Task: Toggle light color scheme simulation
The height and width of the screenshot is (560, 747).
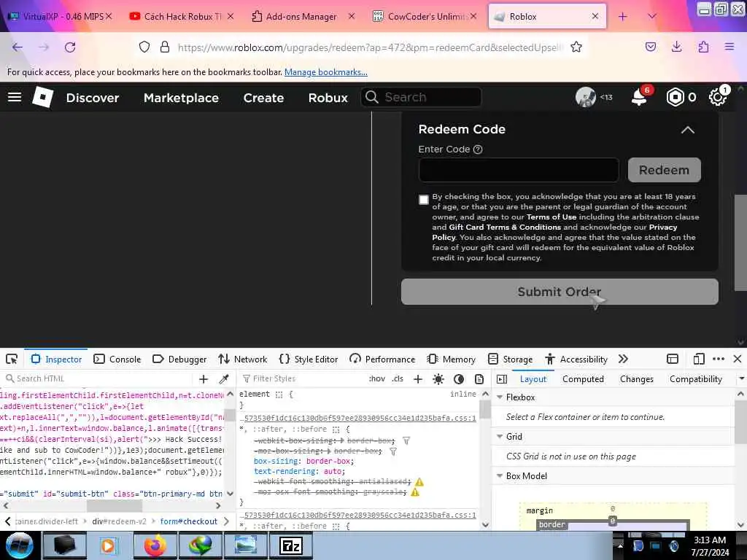Action: [x=438, y=379]
